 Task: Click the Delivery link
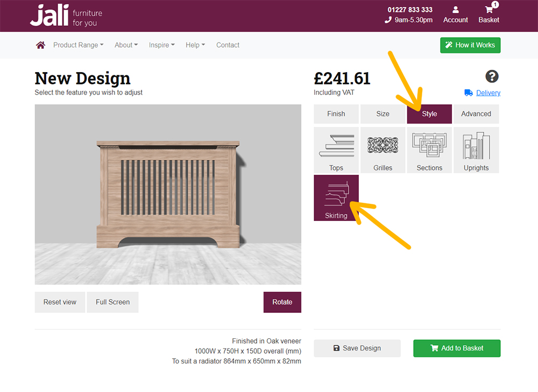(x=488, y=92)
